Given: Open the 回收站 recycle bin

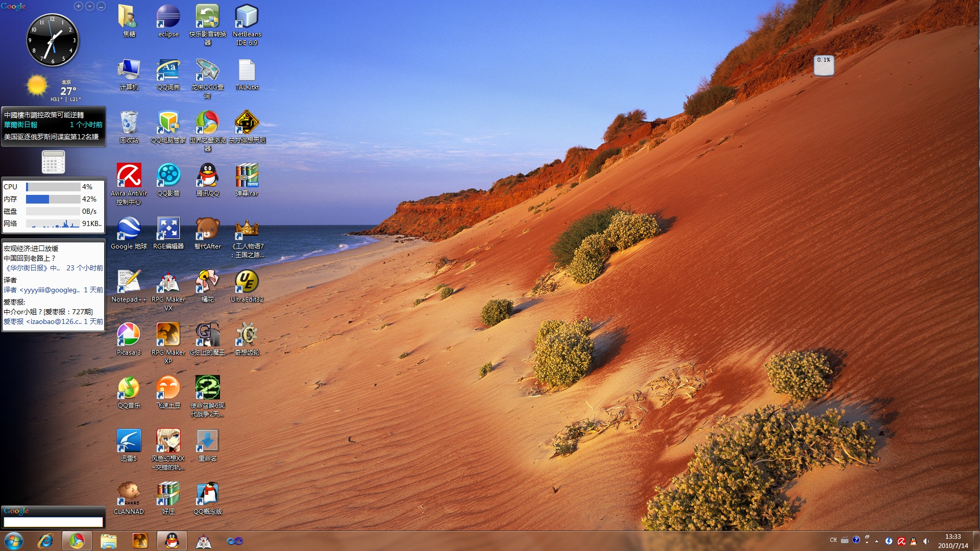Looking at the screenshot, I should click(129, 127).
